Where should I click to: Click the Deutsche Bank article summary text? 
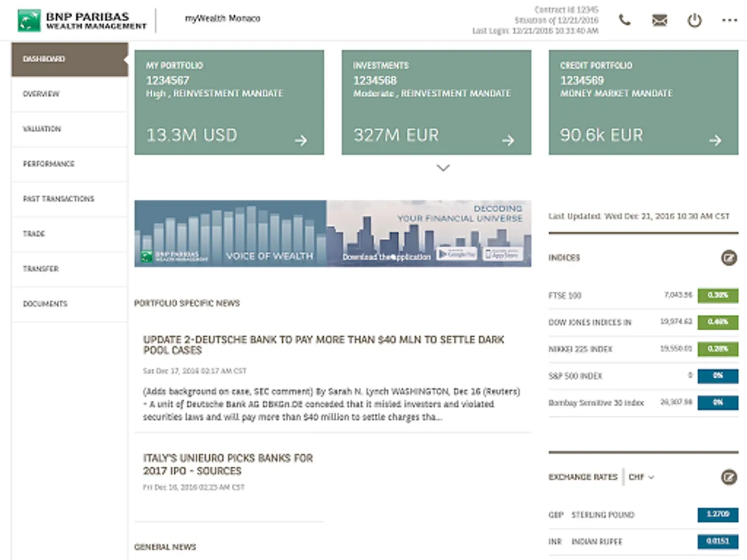[x=331, y=404]
